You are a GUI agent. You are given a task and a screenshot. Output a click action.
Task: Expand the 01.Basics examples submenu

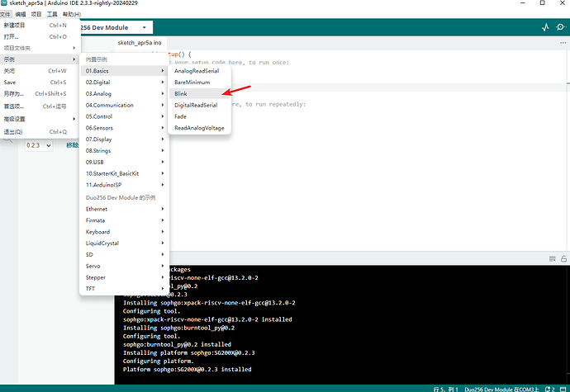tap(125, 71)
